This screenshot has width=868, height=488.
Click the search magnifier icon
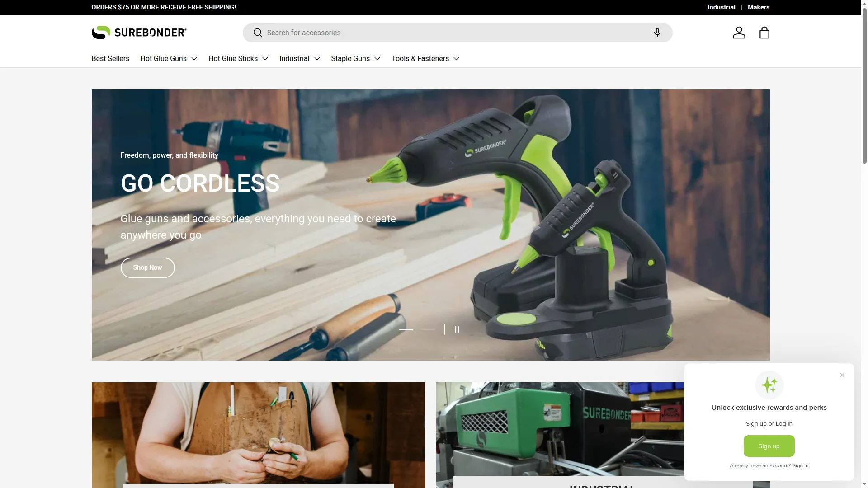[258, 33]
